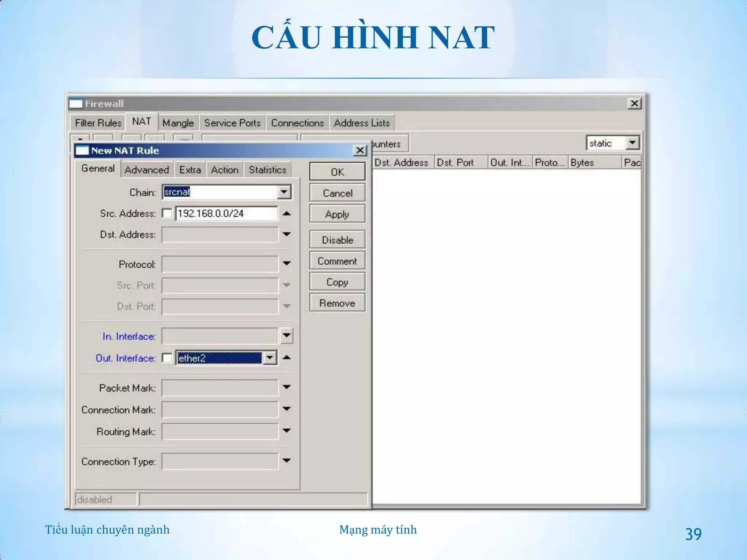Expand the Routing Mark field
The width and height of the screenshot is (747, 560).
pos(287,431)
